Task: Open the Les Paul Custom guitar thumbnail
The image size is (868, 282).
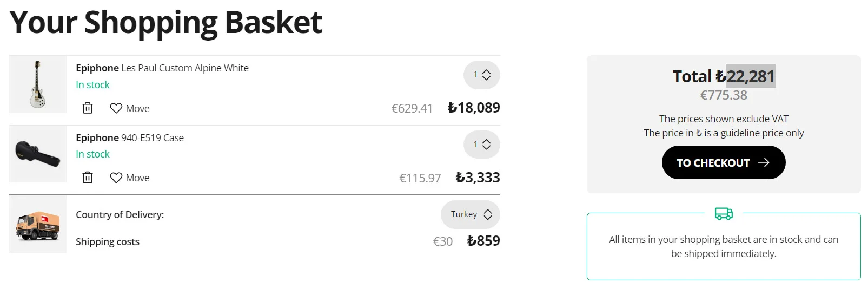Action: pos(38,84)
